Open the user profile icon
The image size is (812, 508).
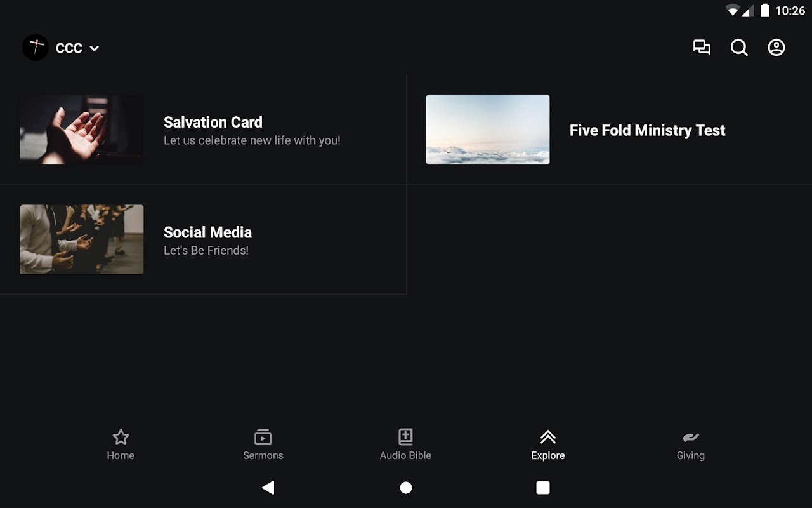tap(776, 48)
